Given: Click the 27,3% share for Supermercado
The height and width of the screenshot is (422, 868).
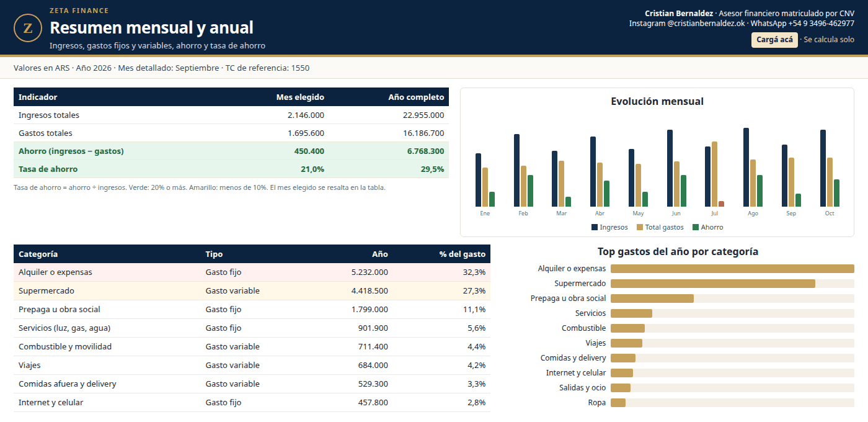Looking at the screenshot, I should 474,290.
